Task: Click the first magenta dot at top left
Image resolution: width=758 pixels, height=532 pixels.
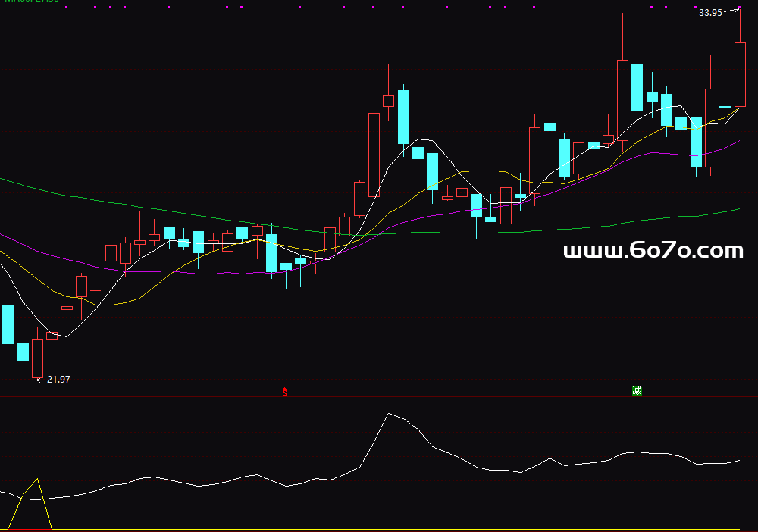Action: pyautogui.click(x=66, y=8)
